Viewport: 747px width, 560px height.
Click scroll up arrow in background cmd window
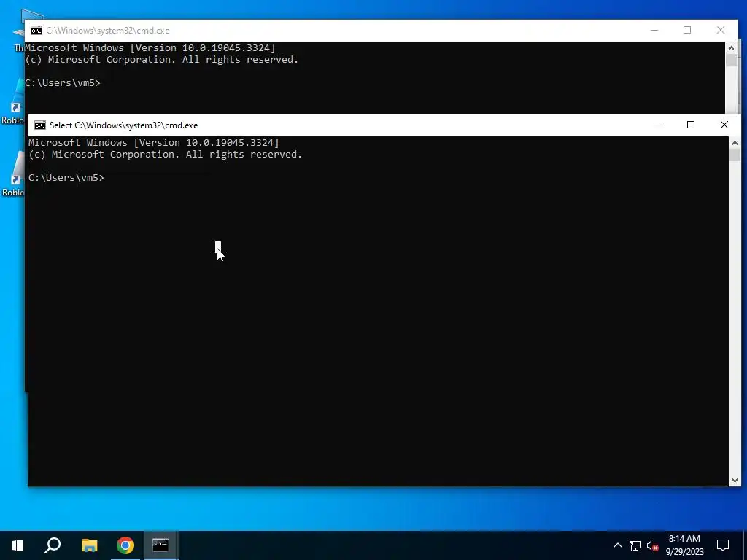(x=731, y=48)
